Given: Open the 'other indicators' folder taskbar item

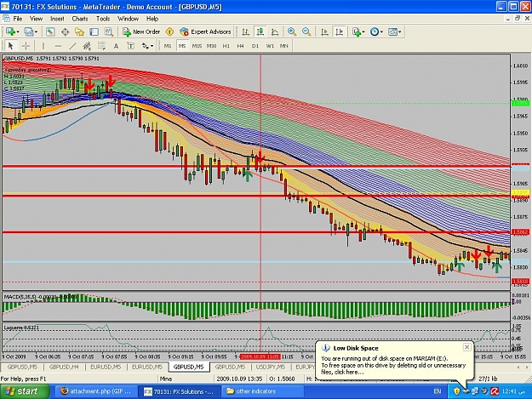Looking at the screenshot, I should pos(261,391).
